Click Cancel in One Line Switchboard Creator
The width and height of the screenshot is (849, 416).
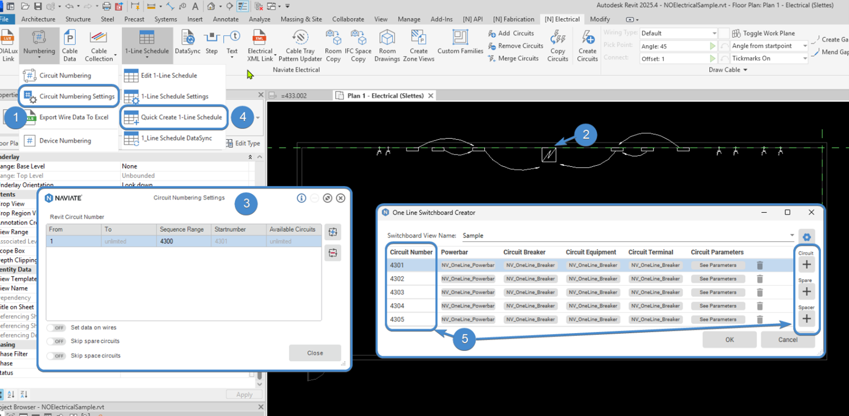[787, 340]
